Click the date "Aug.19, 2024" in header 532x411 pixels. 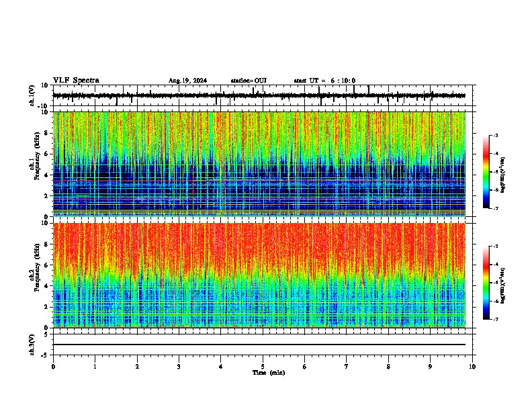(187, 81)
